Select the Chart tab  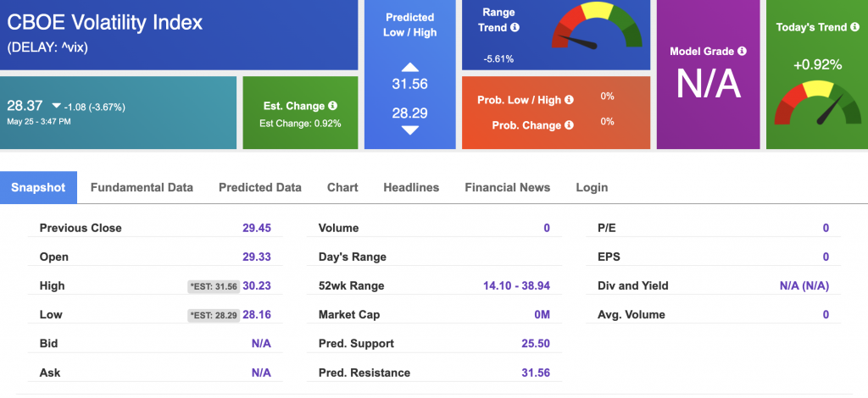(342, 187)
